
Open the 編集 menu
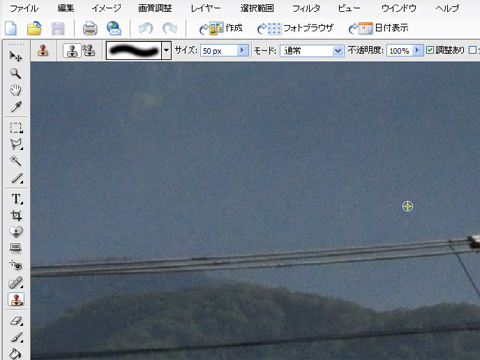[x=66, y=8]
